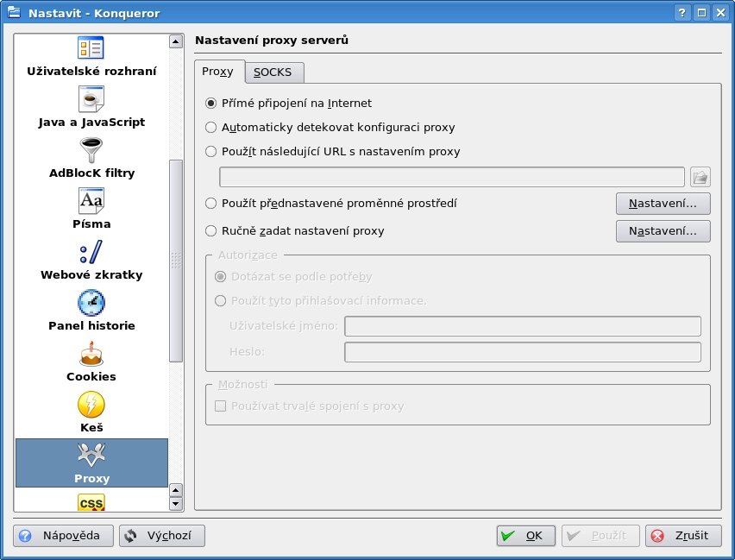Select the Panel historie clock icon
Viewport: 735px width, 560px height.
(x=91, y=303)
